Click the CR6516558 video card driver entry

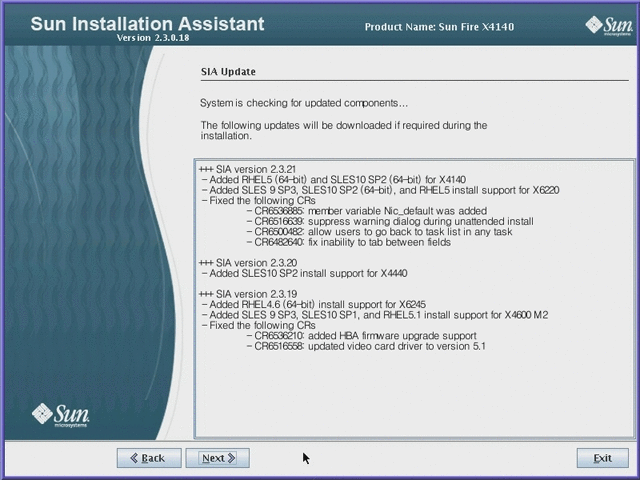click(366, 346)
